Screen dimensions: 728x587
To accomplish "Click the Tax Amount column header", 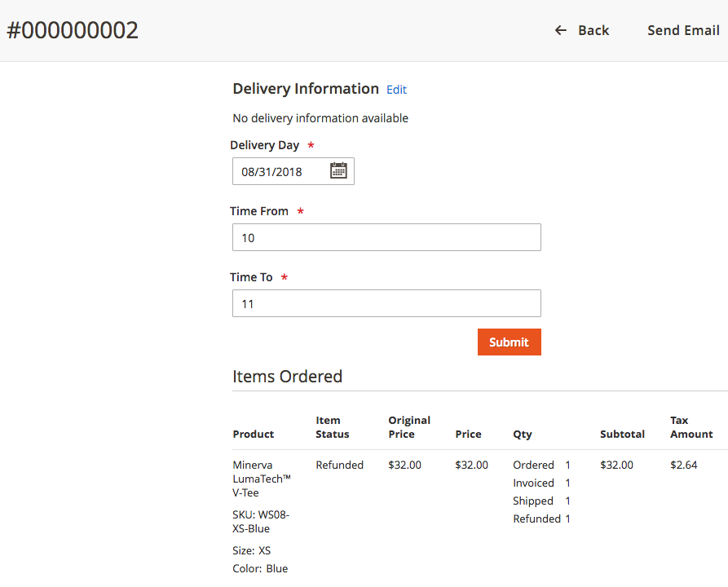I will click(691, 427).
